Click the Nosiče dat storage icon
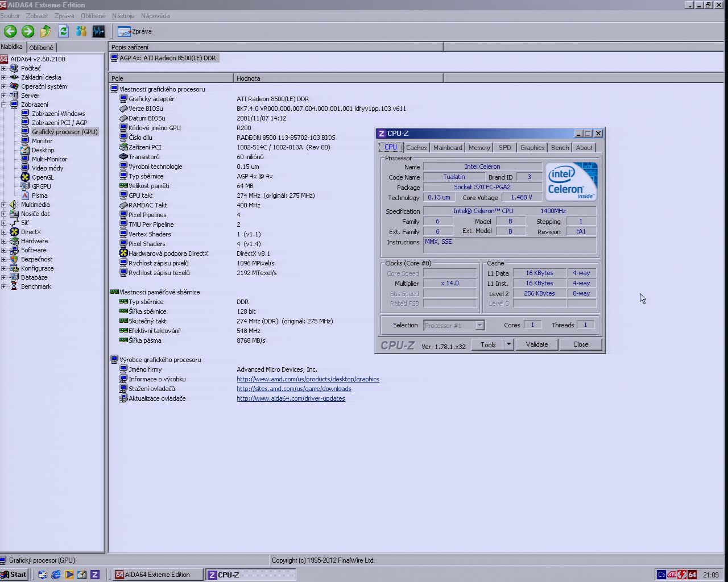The height and width of the screenshot is (582, 728). [14, 214]
